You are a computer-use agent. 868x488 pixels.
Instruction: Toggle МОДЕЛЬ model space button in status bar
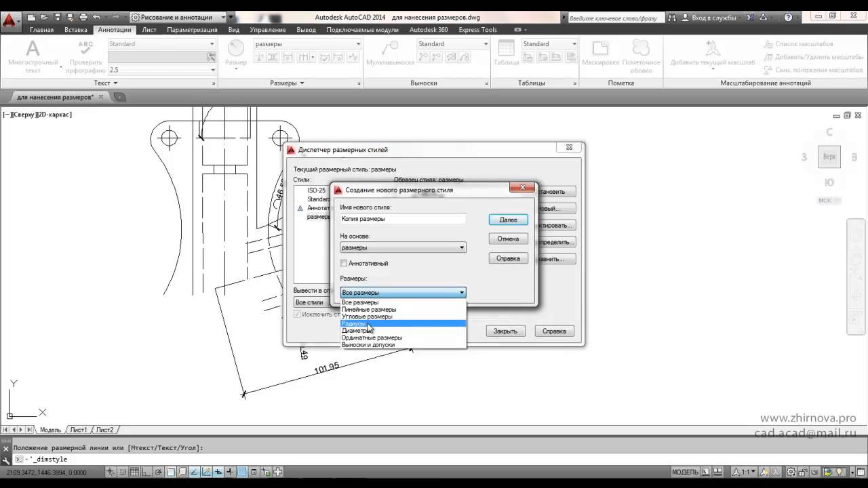click(x=685, y=472)
